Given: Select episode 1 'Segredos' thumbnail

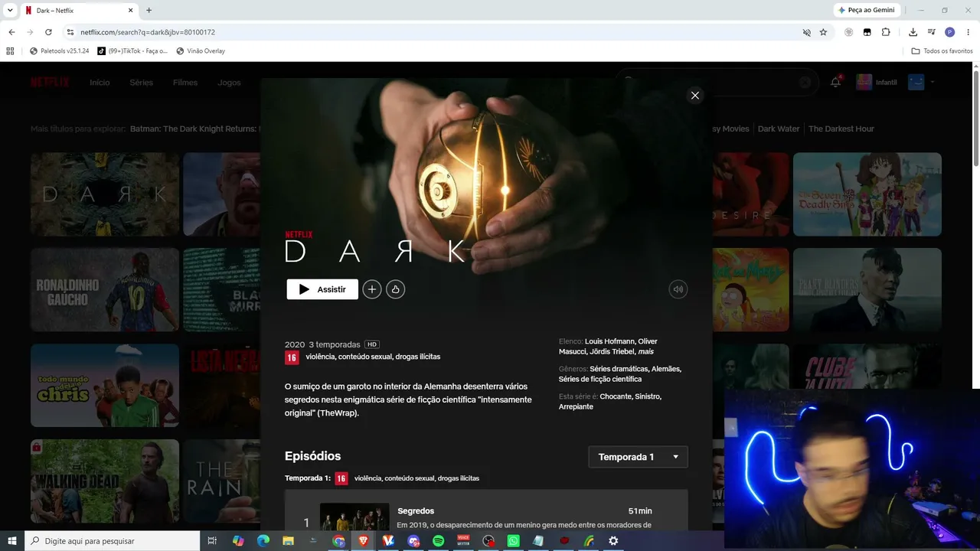Looking at the screenshot, I should [x=354, y=517].
